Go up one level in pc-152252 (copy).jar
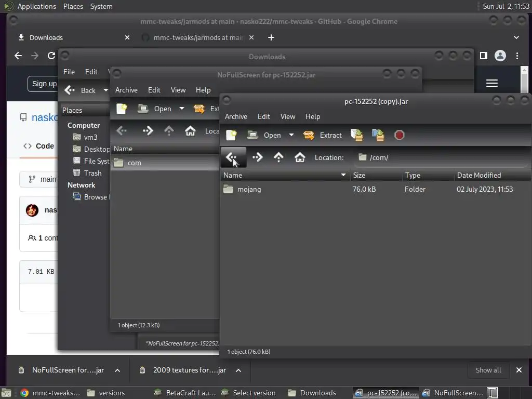The height and width of the screenshot is (399, 532). (278, 157)
